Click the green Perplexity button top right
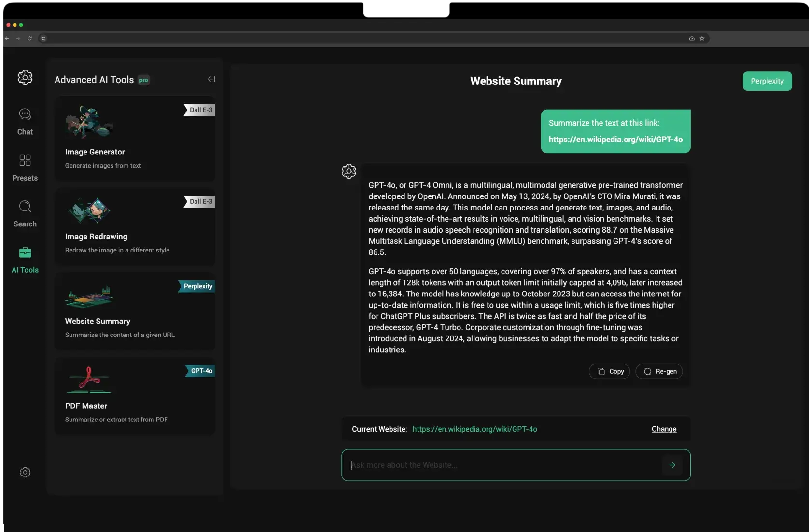 767,81
